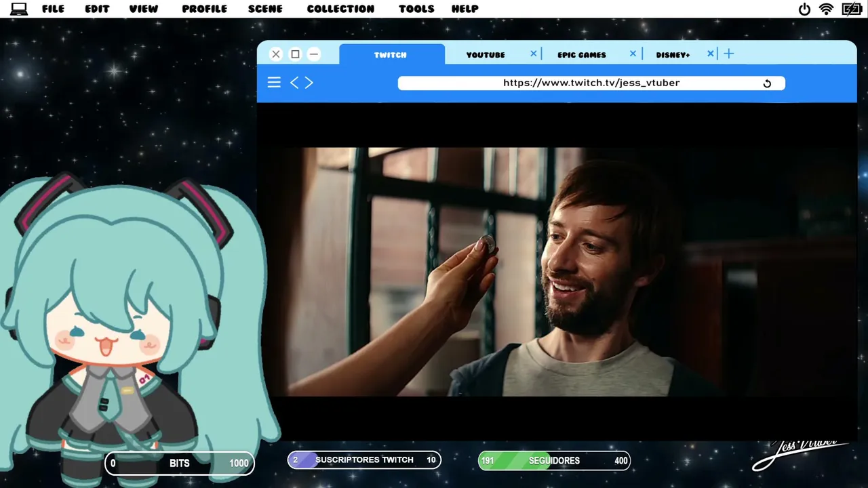Image resolution: width=868 pixels, height=488 pixels.
Task: Click the BITS progress bar
Action: click(180, 464)
